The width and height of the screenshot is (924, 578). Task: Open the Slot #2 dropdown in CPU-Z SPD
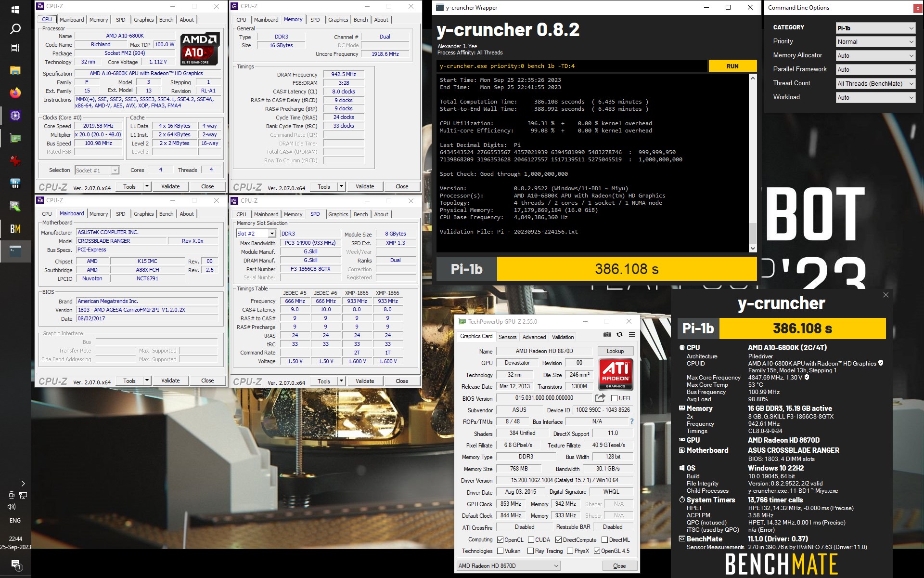click(256, 234)
